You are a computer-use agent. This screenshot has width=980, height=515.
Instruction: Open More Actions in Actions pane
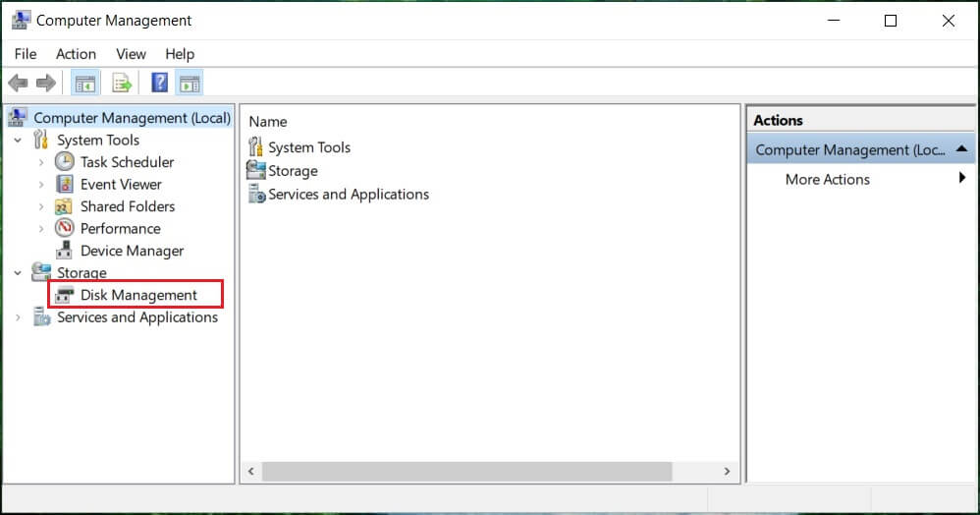[x=827, y=179]
